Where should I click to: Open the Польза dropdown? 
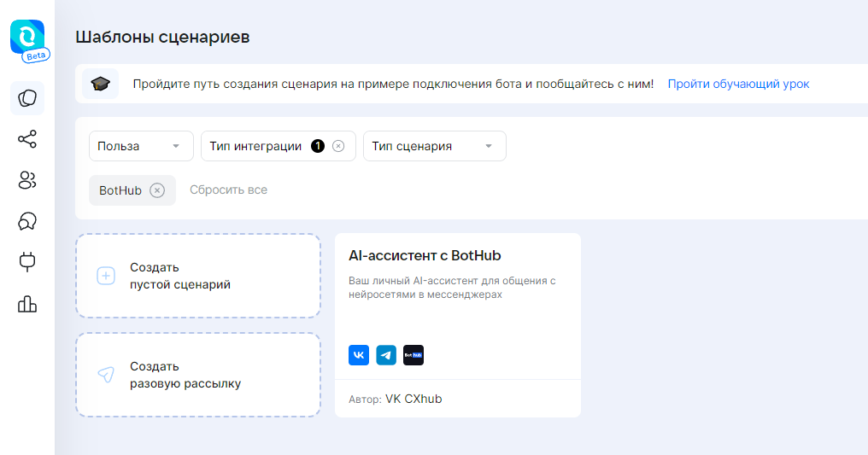point(141,146)
